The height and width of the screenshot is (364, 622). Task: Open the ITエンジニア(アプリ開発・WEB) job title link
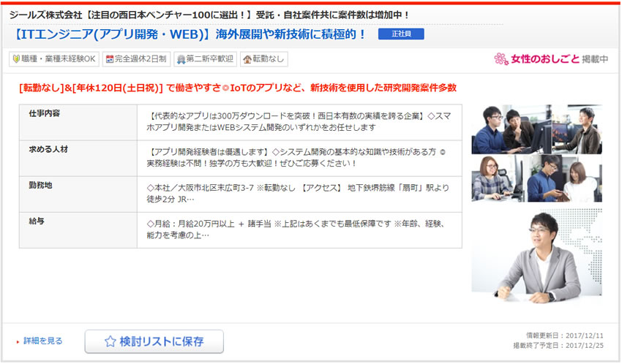pos(190,34)
